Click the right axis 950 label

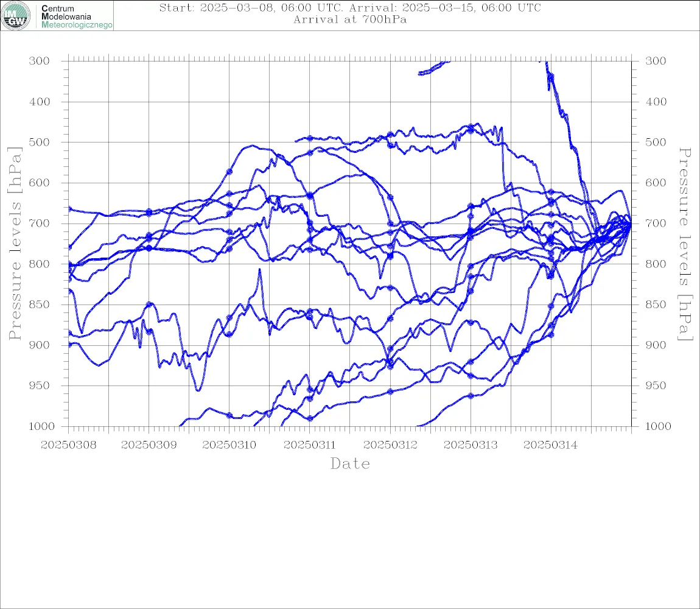(x=656, y=385)
